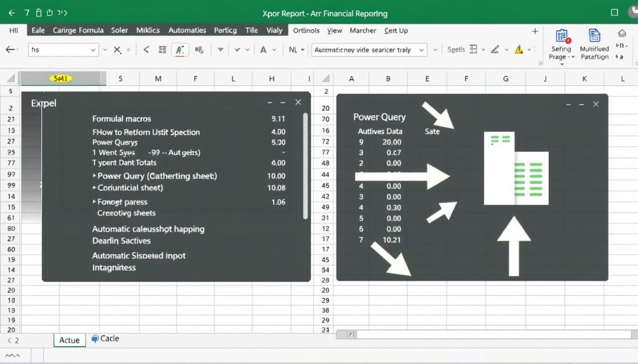Select the pencil drawing icon beside Spells
Screen dimensions: 638x364
pos(494,49)
